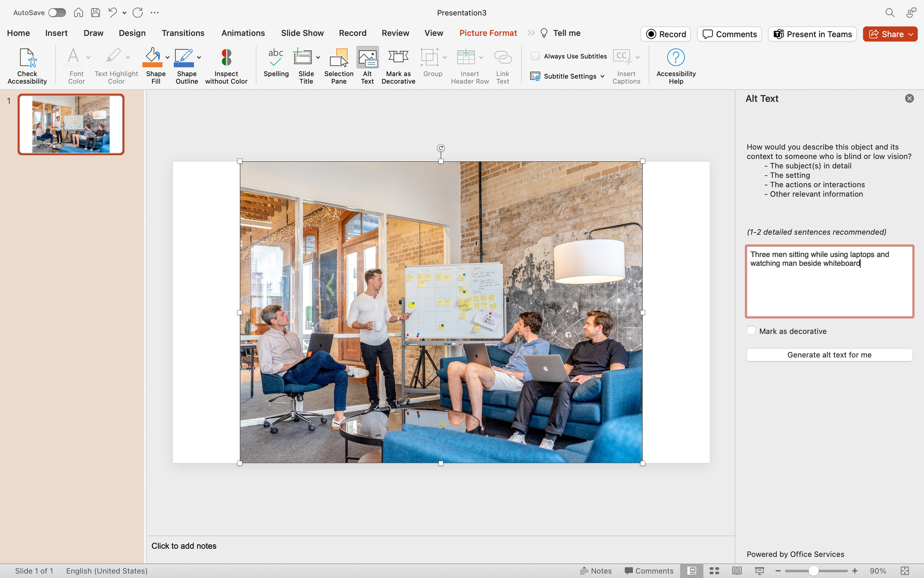Image resolution: width=924 pixels, height=578 pixels.
Task: Select the Inspect without Color tool
Action: pyautogui.click(x=226, y=66)
